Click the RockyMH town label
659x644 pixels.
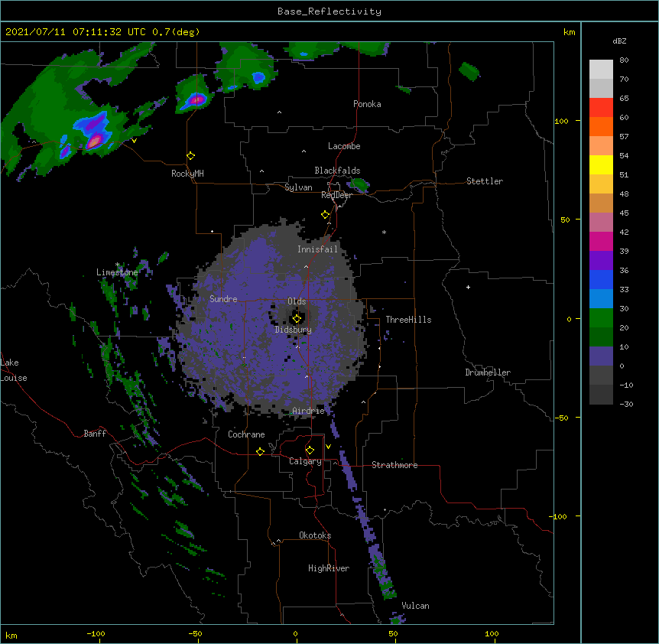[187, 174]
